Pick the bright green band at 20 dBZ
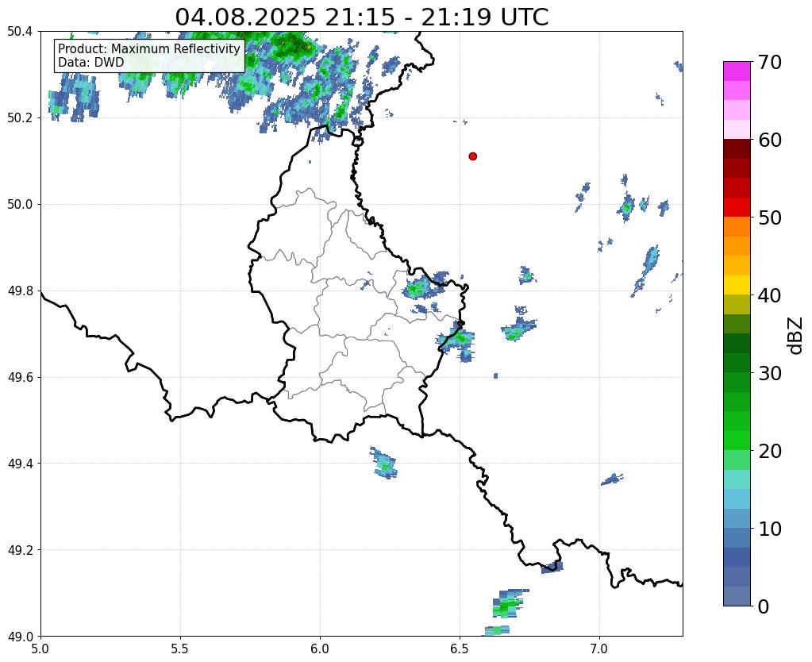This screenshot has width=812, height=662. tap(737, 441)
